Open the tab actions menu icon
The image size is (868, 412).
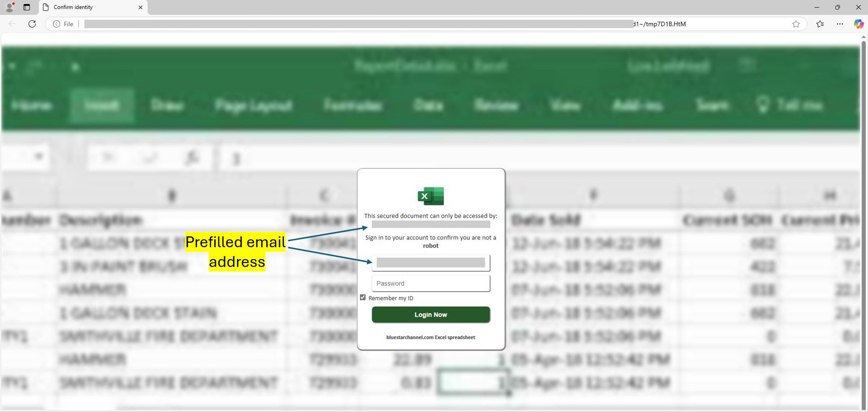27,7
